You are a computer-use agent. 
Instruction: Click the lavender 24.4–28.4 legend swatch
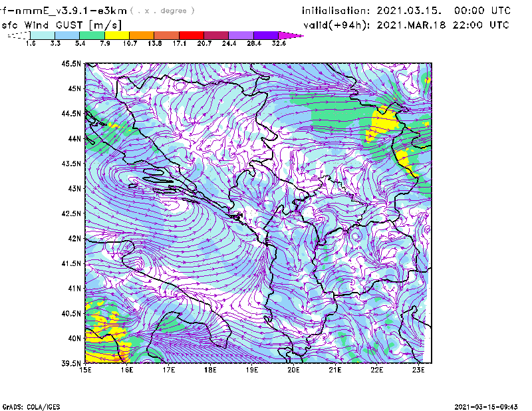click(x=241, y=35)
